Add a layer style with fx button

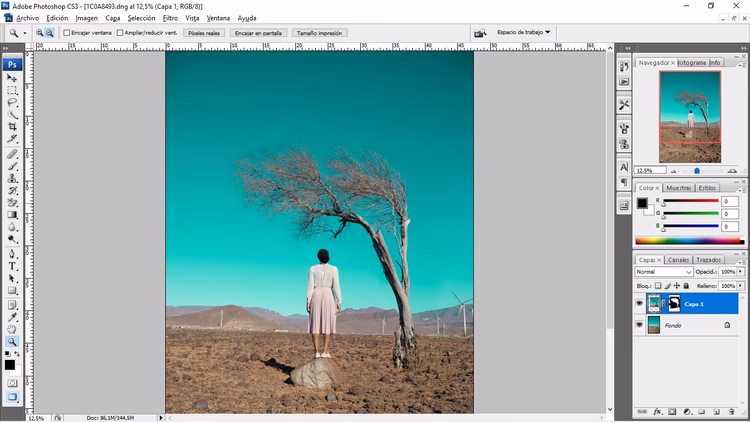[658, 411]
